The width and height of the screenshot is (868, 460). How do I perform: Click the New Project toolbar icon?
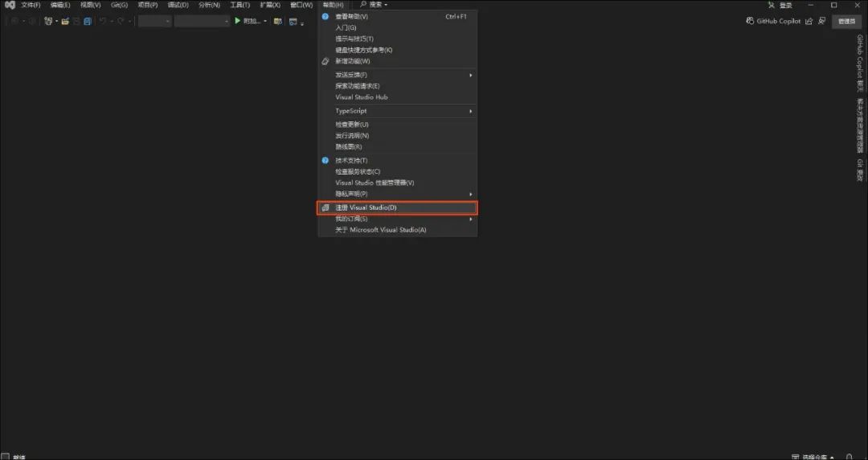click(48, 21)
